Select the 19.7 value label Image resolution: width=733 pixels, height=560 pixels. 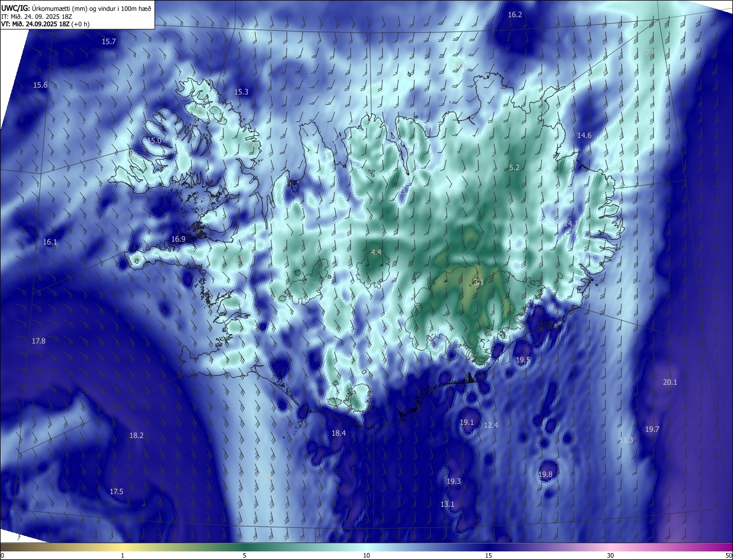[x=652, y=429]
